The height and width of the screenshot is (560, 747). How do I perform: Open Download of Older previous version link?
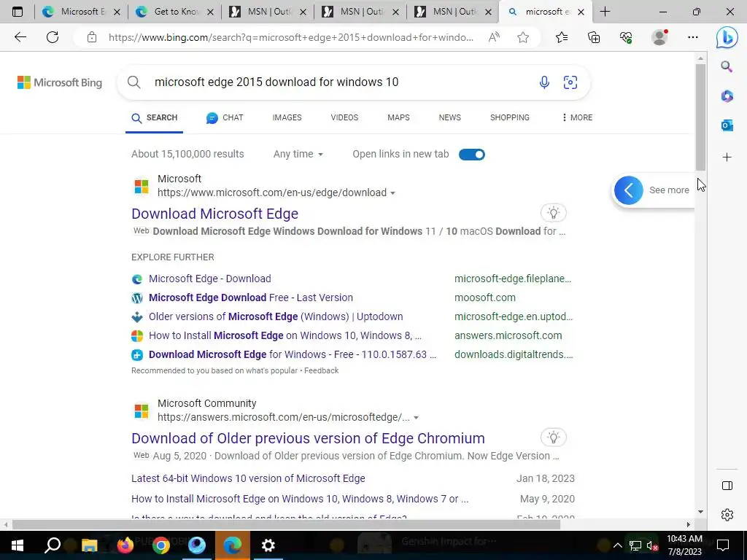[x=309, y=438]
